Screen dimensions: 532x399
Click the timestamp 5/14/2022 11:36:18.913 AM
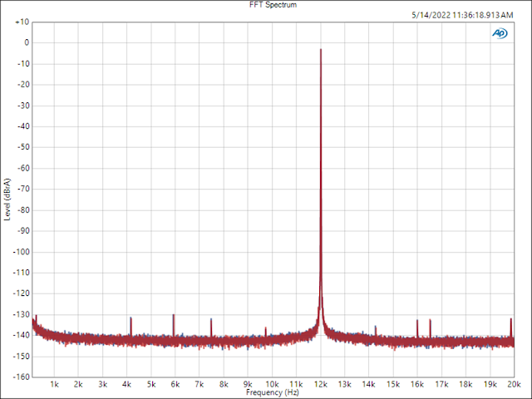[462, 15]
